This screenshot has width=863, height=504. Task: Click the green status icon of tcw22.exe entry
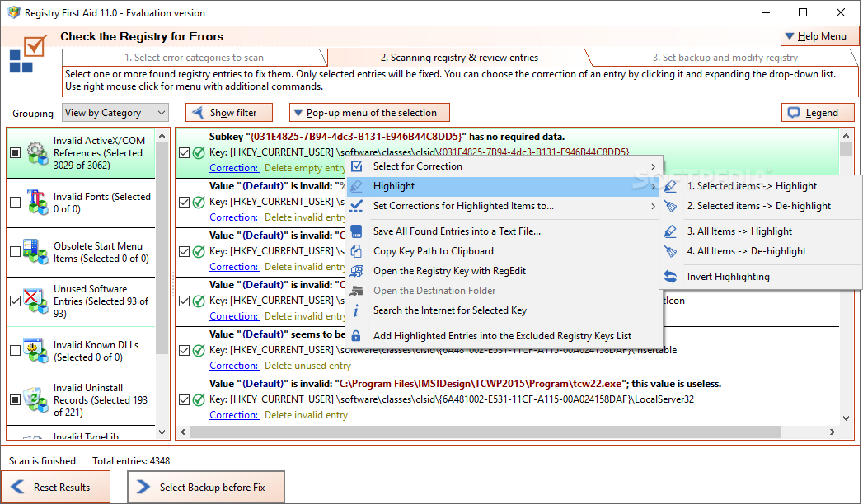tap(199, 400)
